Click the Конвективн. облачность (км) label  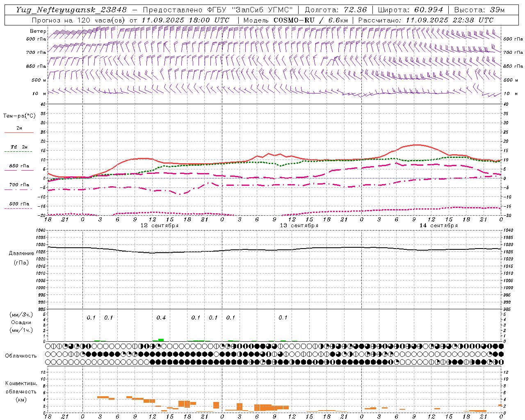point(21,392)
